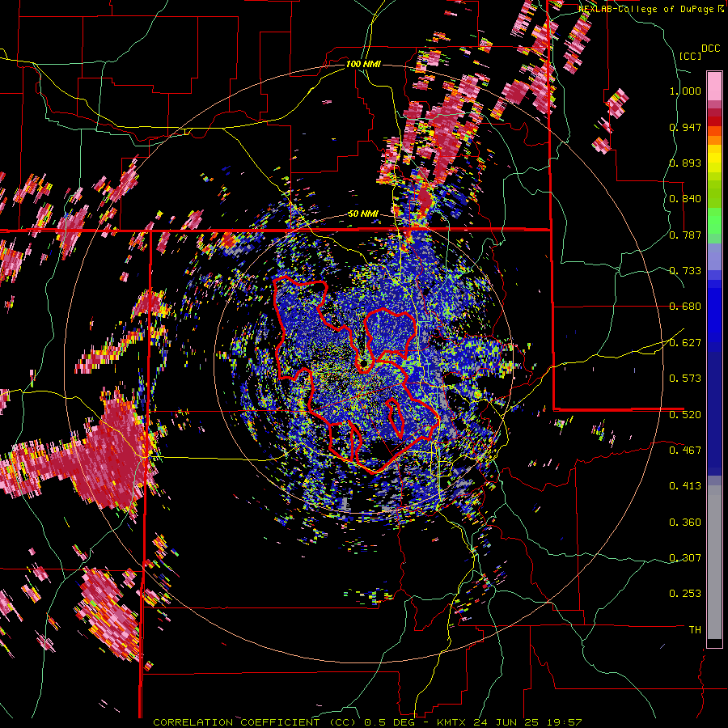728x728 pixels.
Task: Select the 0.253 scale value
Action: coord(685,594)
